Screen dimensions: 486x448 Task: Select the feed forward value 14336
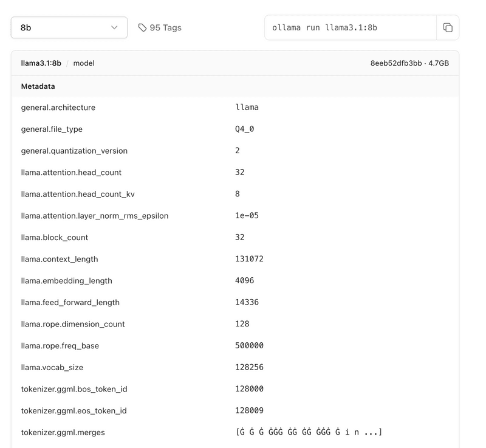pyautogui.click(x=247, y=302)
